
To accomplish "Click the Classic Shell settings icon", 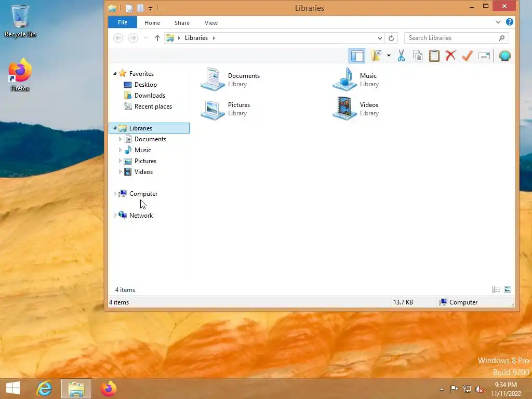I will [504, 56].
